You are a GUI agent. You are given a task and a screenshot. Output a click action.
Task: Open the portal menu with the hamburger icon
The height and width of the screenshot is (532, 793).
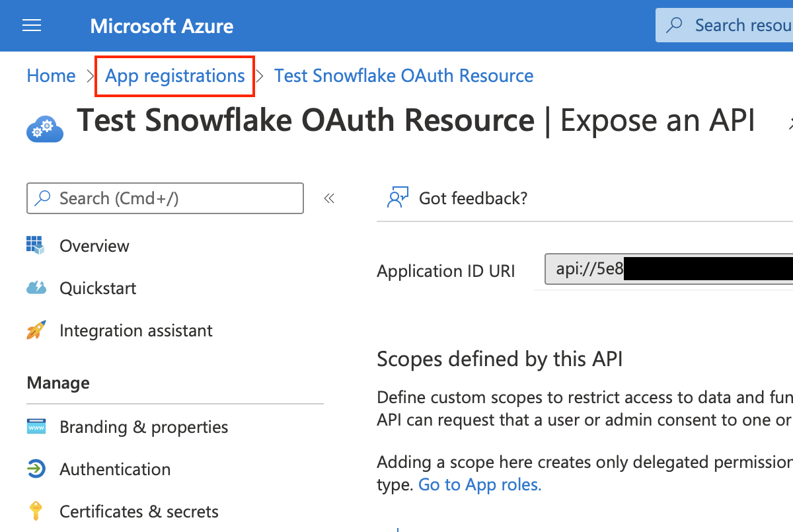(x=31, y=25)
